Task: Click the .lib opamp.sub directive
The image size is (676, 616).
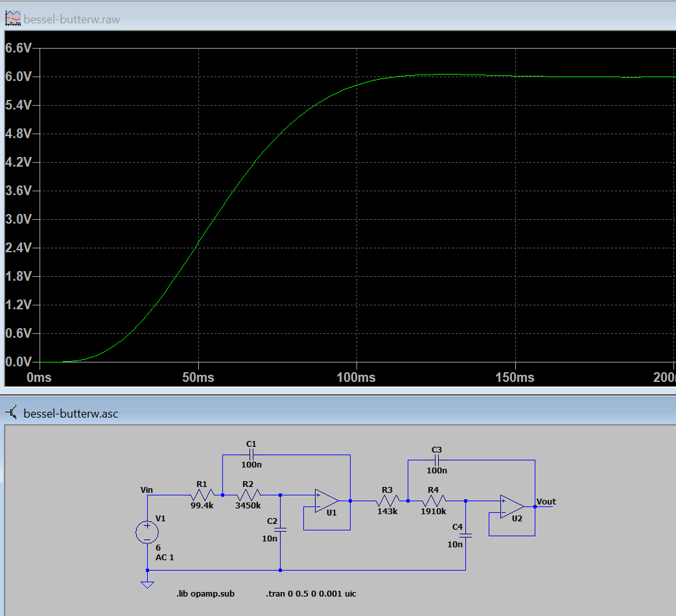Action: pyautogui.click(x=205, y=593)
